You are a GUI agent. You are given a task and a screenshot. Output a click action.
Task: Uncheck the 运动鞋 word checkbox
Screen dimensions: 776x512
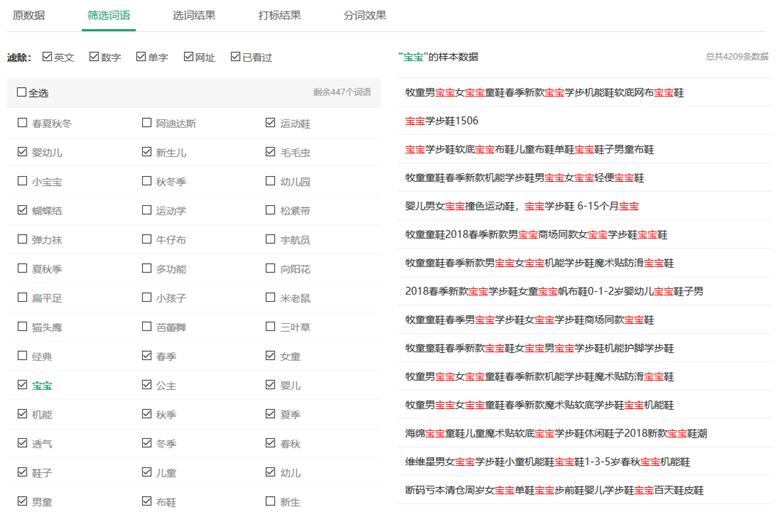tap(270, 122)
